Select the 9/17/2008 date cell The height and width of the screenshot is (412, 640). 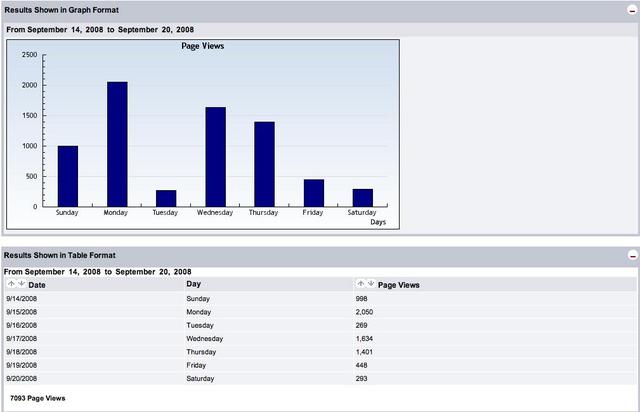click(x=22, y=339)
